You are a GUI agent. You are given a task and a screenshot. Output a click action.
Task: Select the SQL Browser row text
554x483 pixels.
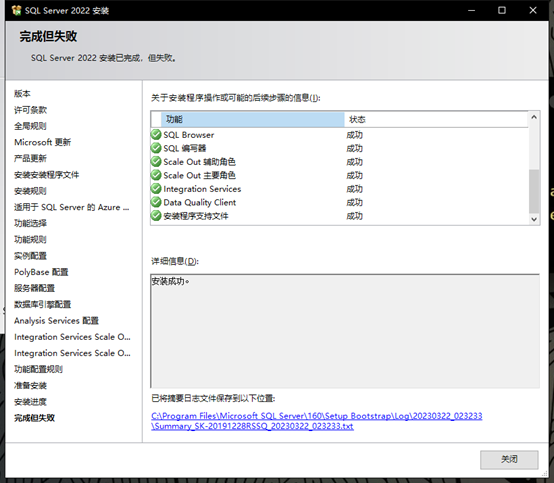(189, 135)
